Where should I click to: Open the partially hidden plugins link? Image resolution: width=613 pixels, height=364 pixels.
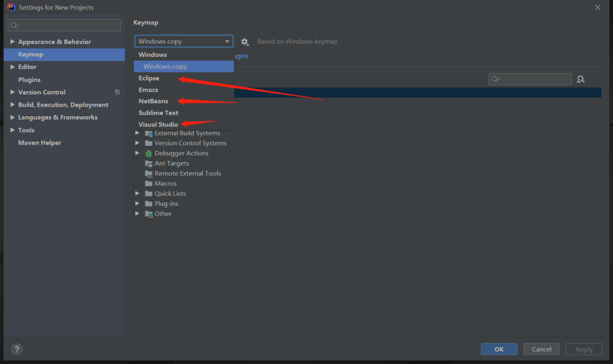click(x=241, y=56)
